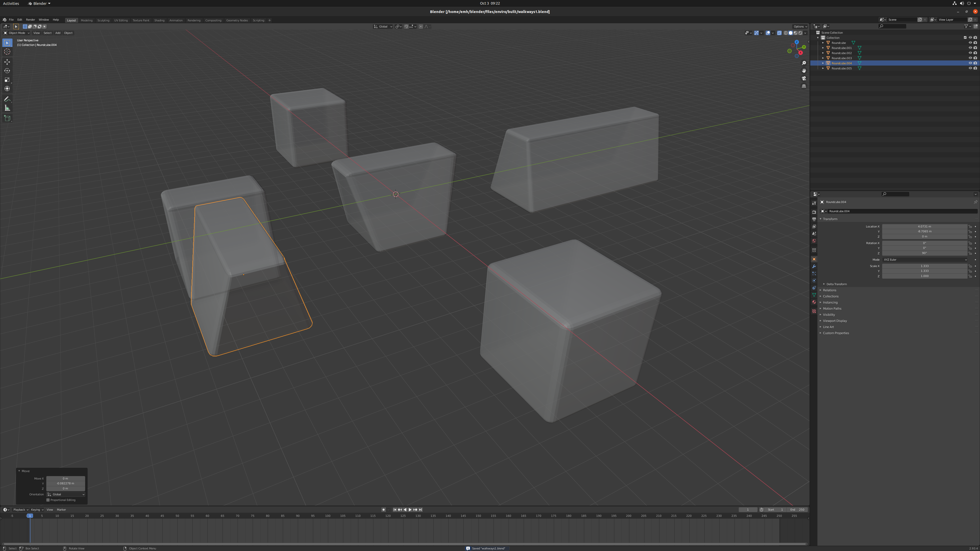Image resolution: width=980 pixels, height=551 pixels.
Task: Open the viewport Add menu
Action: (x=57, y=33)
